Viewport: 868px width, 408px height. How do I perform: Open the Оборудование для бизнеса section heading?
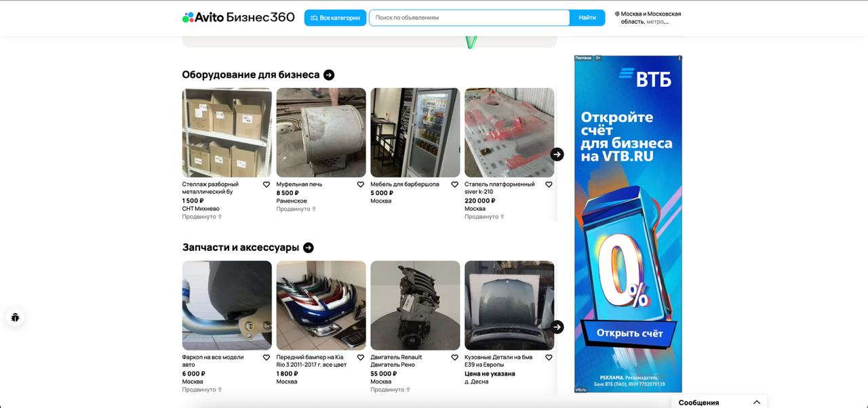click(x=251, y=75)
